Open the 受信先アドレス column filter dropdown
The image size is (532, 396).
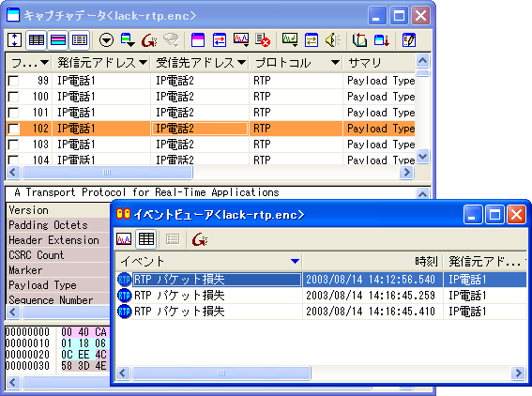coord(241,63)
